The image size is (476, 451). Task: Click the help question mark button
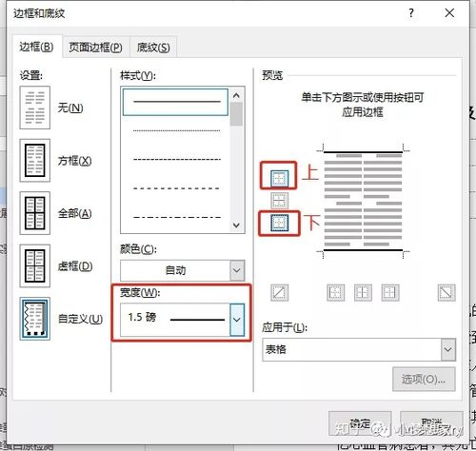[411, 13]
